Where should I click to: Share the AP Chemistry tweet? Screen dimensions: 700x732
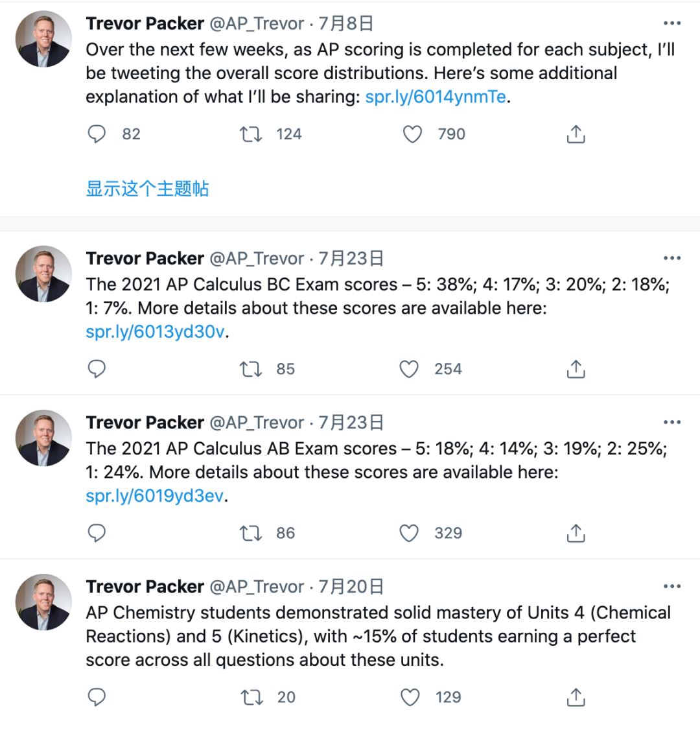(x=576, y=697)
